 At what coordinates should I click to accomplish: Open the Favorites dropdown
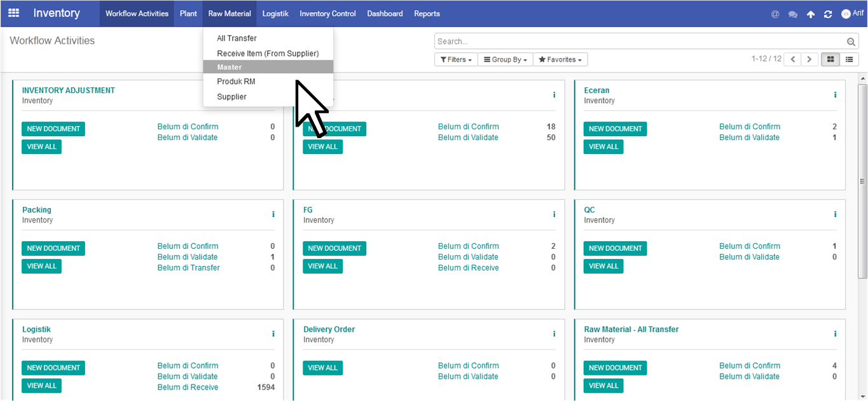point(560,59)
